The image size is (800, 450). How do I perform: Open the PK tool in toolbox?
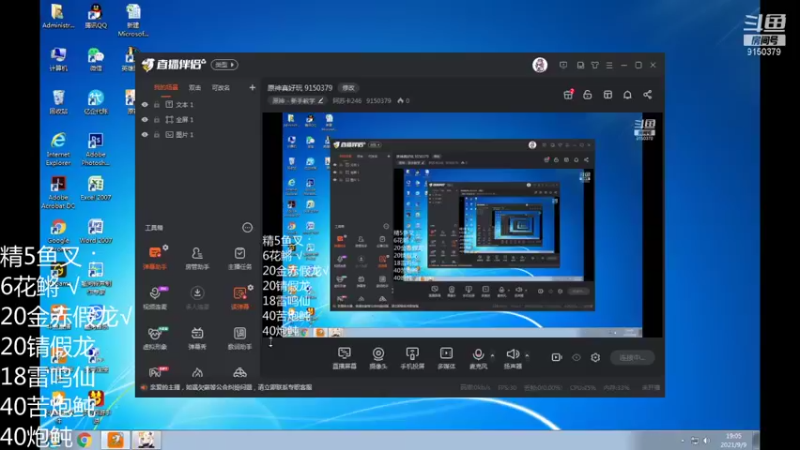point(156,372)
